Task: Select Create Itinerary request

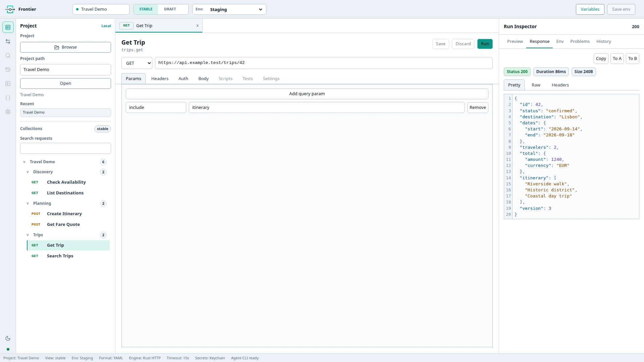Action: pos(68,214)
